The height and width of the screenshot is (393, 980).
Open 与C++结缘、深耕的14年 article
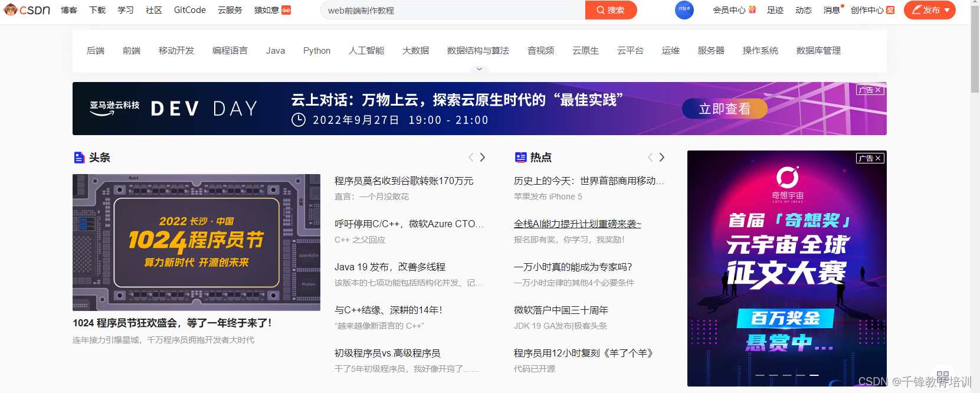[x=388, y=310]
